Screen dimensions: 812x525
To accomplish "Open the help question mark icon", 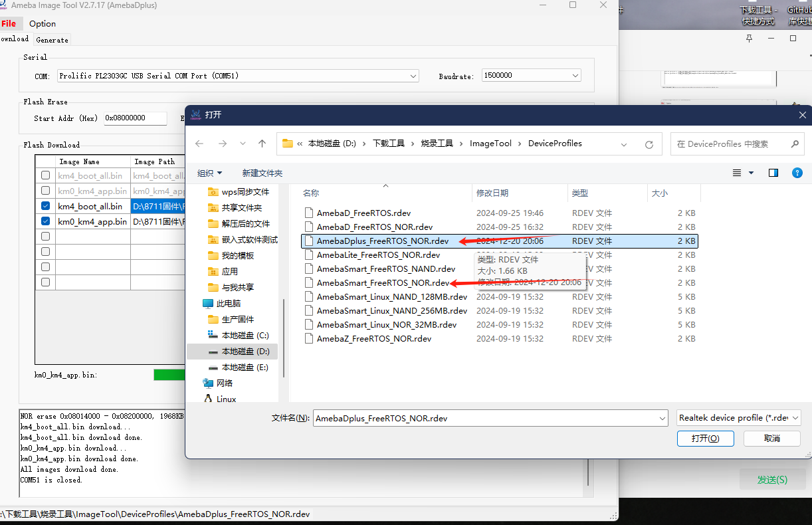I will coord(797,172).
